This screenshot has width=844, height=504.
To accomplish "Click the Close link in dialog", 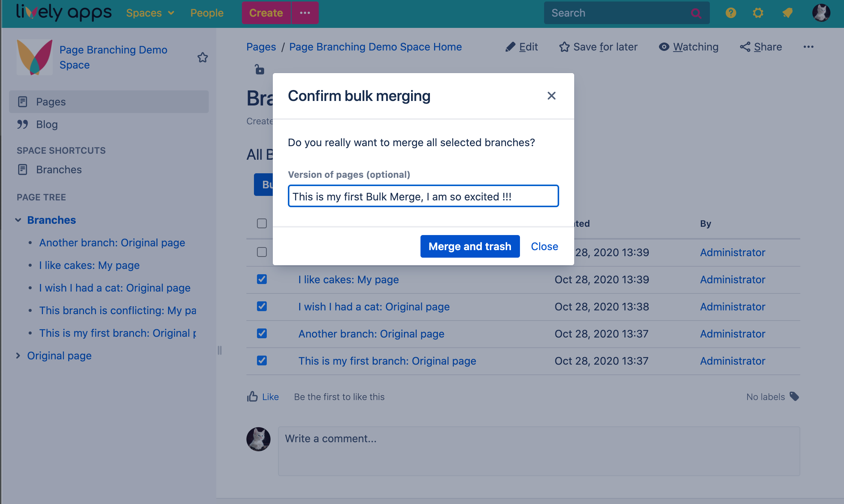I will [544, 246].
